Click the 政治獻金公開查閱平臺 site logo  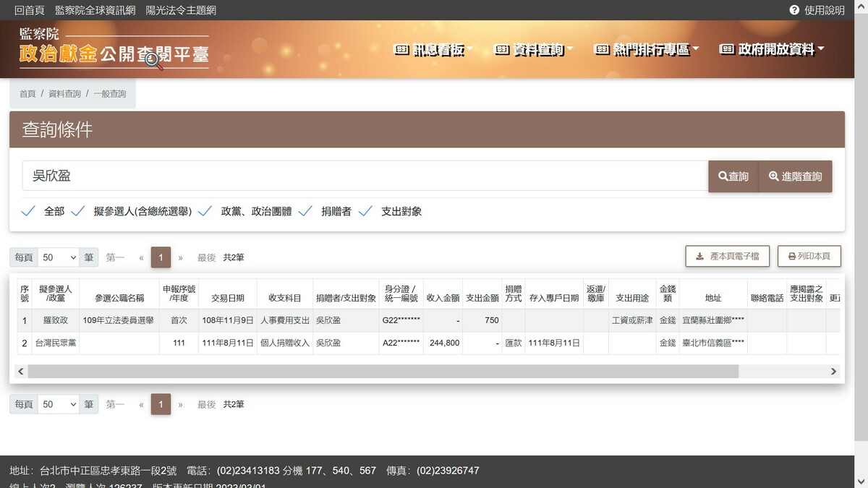tap(114, 49)
